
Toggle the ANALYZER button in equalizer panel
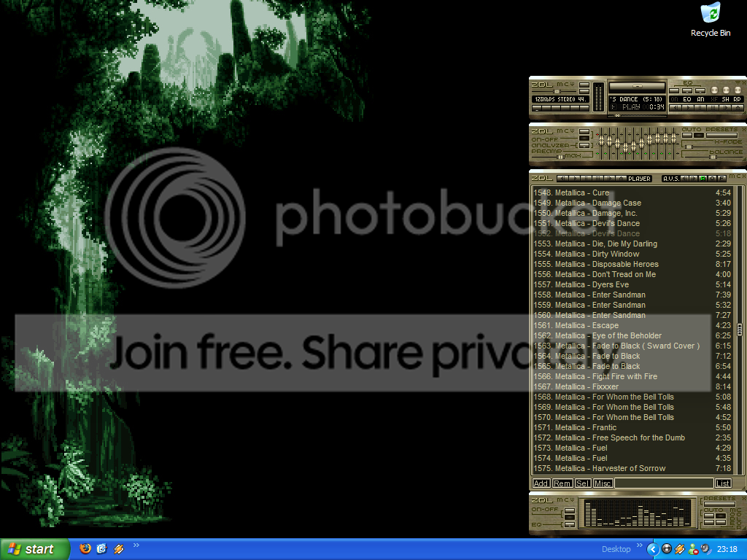(x=584, y=145)
